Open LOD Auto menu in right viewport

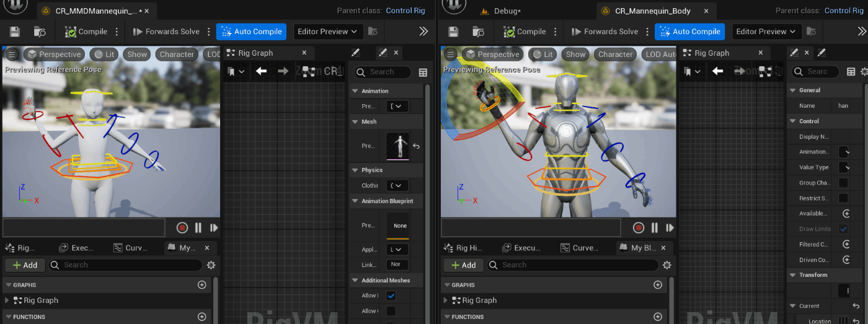coord(659,55)
